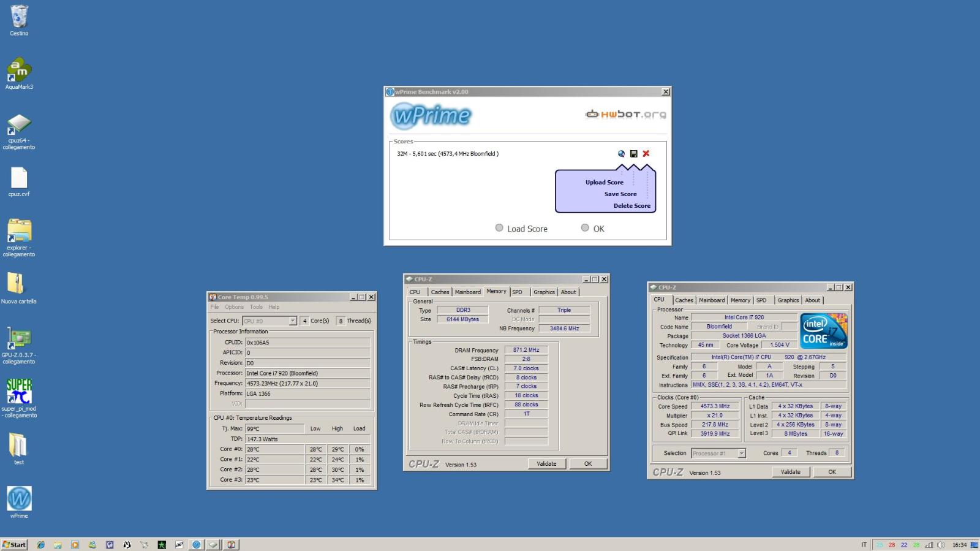Switch to SPD tab in memory CPU-Z window
This screenshot has height=551, width=980.
click(518, 292)
